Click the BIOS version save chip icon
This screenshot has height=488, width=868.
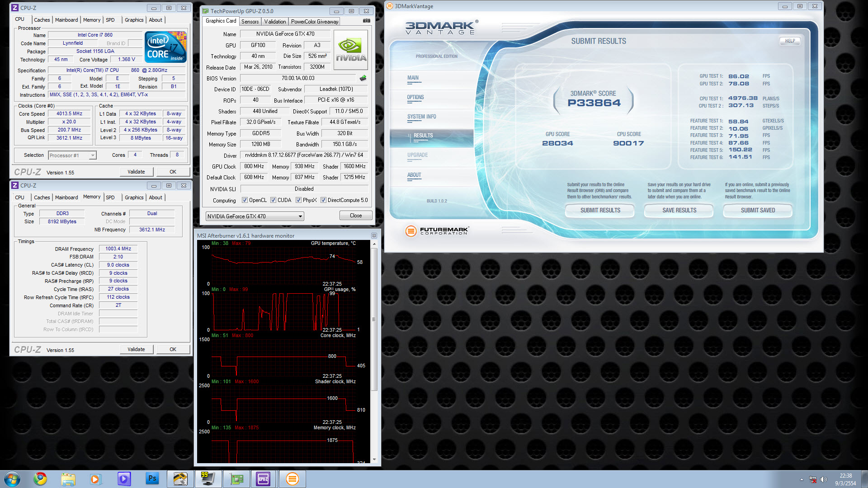point(363,78)
